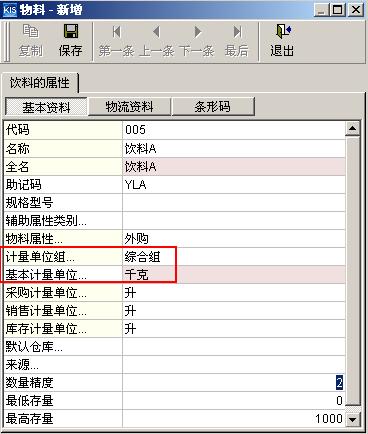Click the 代码 field with value 005
This screenshot has height=434, width=368.
(x=234, y=130)
